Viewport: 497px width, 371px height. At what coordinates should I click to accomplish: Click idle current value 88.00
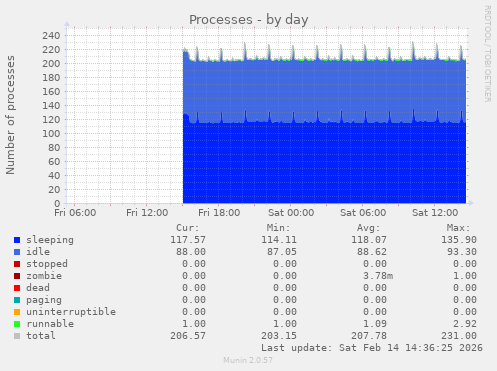191,252
